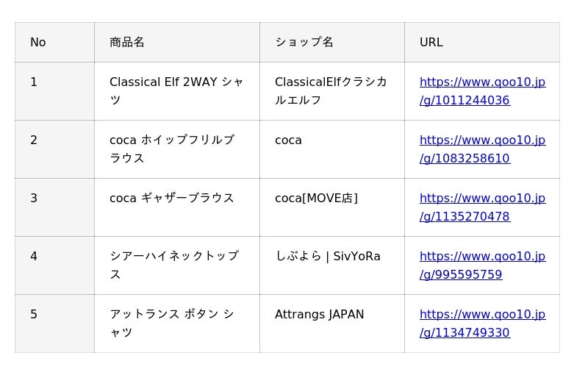The width and height of the screenshot is (588, 375).
Task: Select the coca ギャザーブラウス product cell
Action: [x=172, y=199]
